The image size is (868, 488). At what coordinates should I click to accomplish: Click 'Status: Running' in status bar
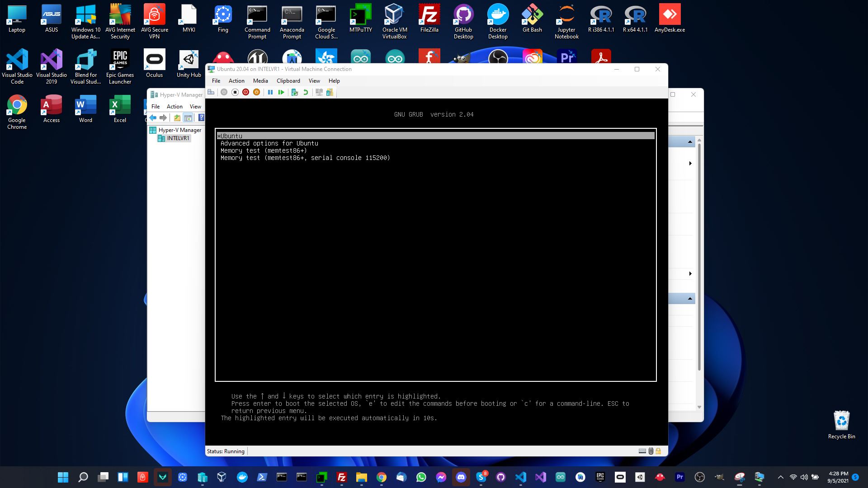pos(226,451)
